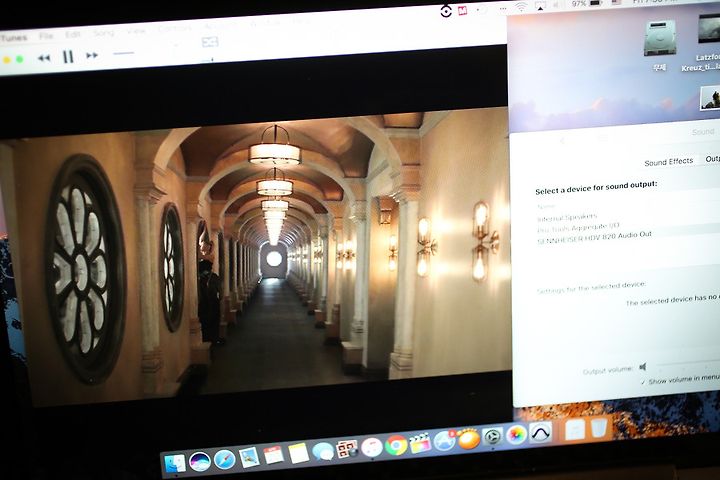This screenshot has width=720, height=480.
Task: Open Mail stamp icon in Dock
Action: point(249,457)
